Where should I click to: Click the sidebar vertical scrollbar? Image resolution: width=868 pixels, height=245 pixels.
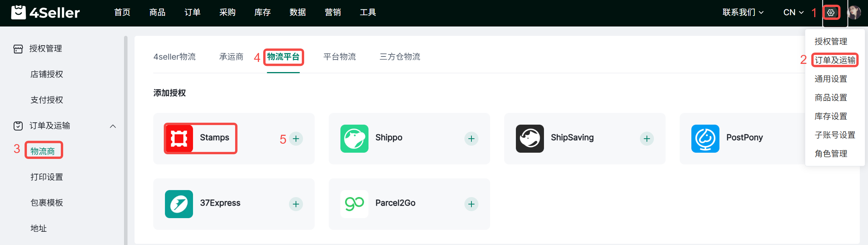[126, 140]
